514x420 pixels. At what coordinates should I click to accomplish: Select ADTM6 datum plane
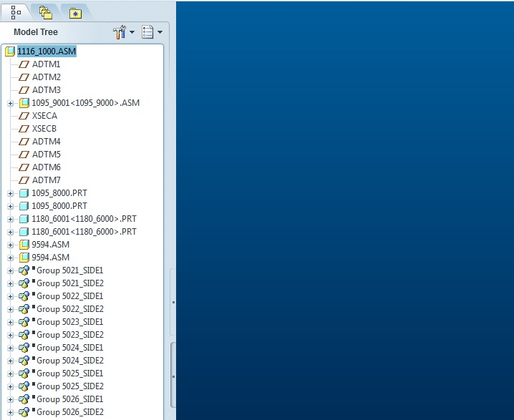coord(47,167)
